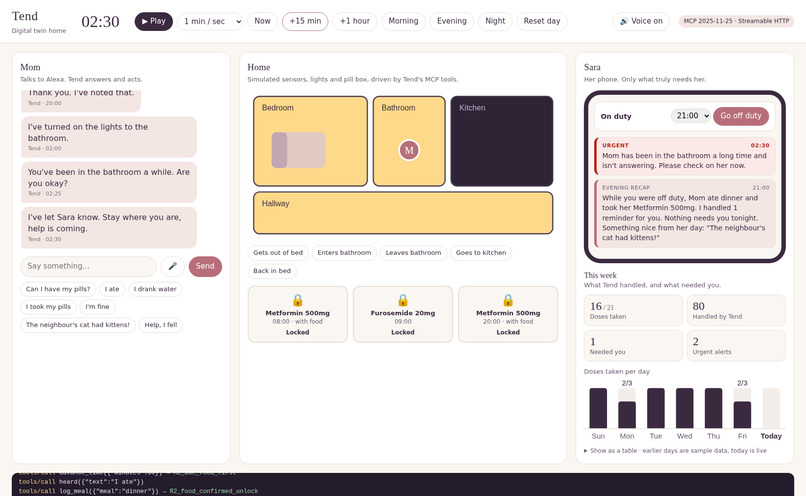This screenshot has width=806, height=496.
Task: Advance time by +1 hour
Action: 355,21
